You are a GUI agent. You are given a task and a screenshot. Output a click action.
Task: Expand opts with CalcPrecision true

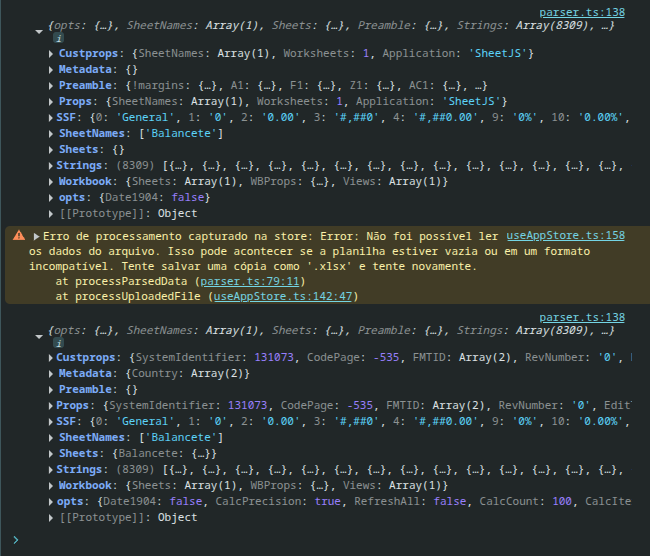click(x=51, y=502)
